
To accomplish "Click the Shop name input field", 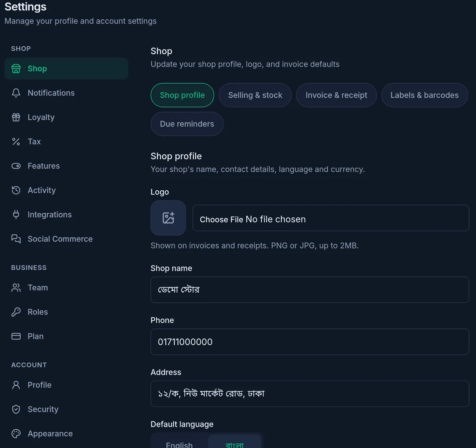I will point(310,290).
